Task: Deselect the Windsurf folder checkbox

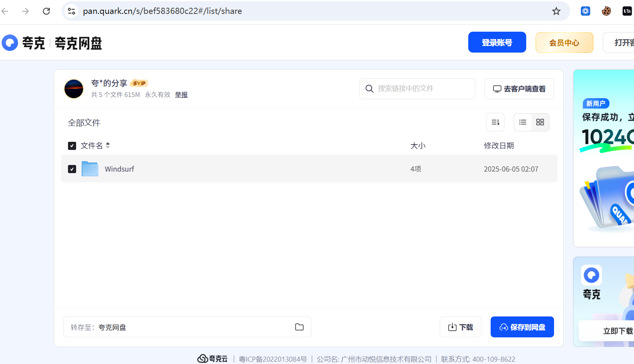Action: point(72,169)
